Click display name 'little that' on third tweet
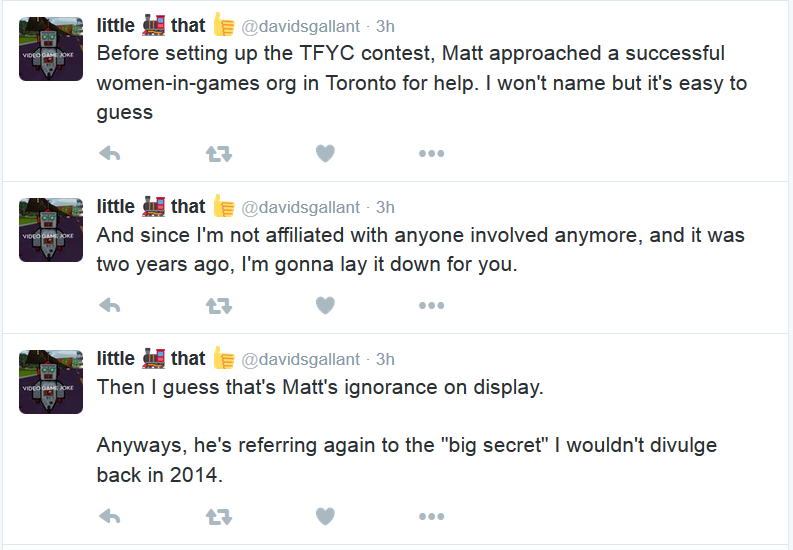793x550 pixels. click(165, 358)
